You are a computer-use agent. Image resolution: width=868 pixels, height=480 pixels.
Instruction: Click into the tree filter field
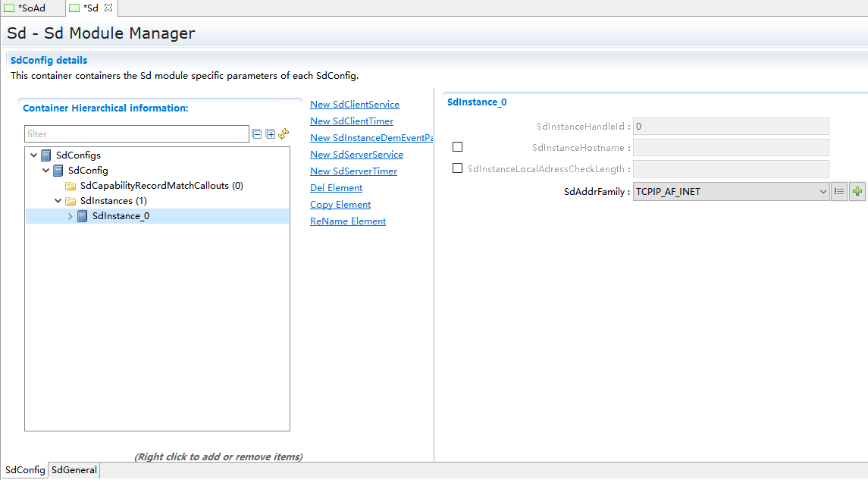(136, 134)
